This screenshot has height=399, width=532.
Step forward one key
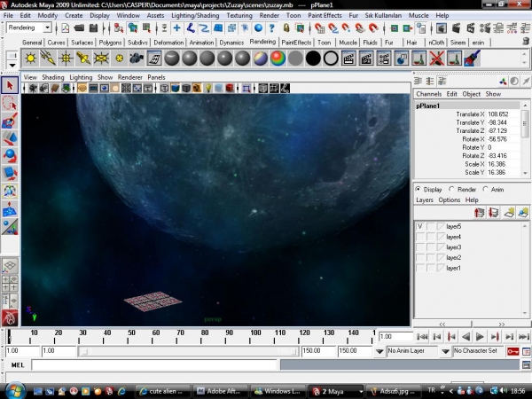[x=495, y=337]
